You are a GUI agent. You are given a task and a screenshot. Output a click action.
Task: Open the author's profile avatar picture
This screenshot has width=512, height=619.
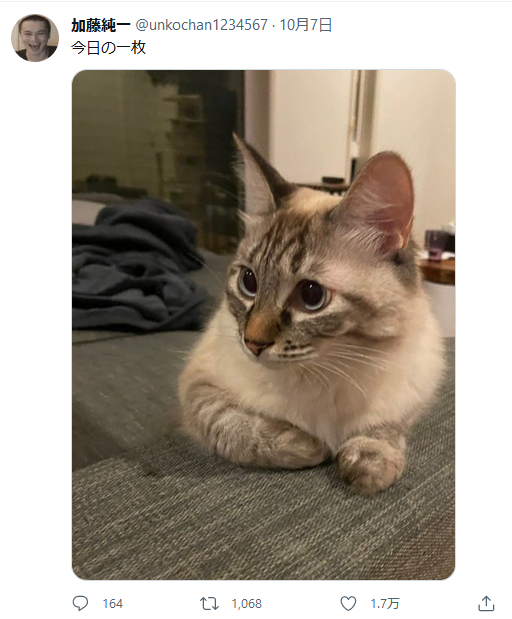[35, 38]
